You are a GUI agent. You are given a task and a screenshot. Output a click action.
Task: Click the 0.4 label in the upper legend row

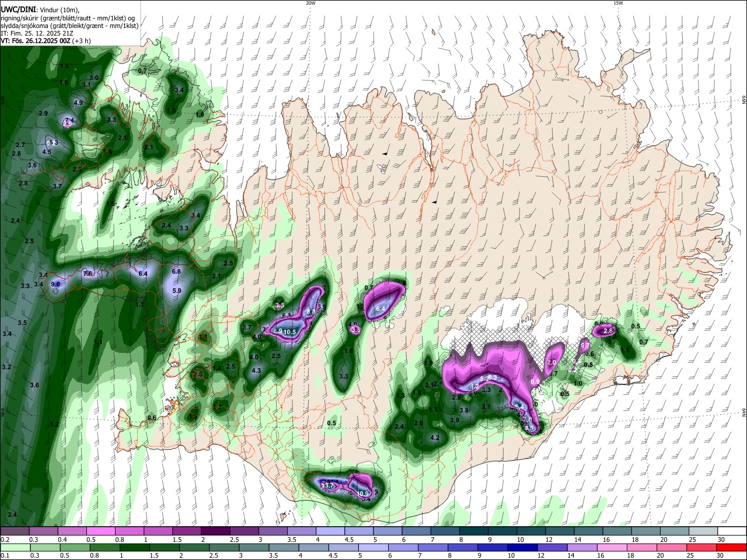tap(62, 540)
